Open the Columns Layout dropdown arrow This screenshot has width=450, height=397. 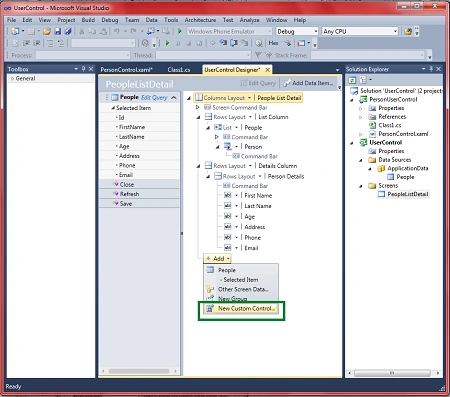tap(249, 98)
